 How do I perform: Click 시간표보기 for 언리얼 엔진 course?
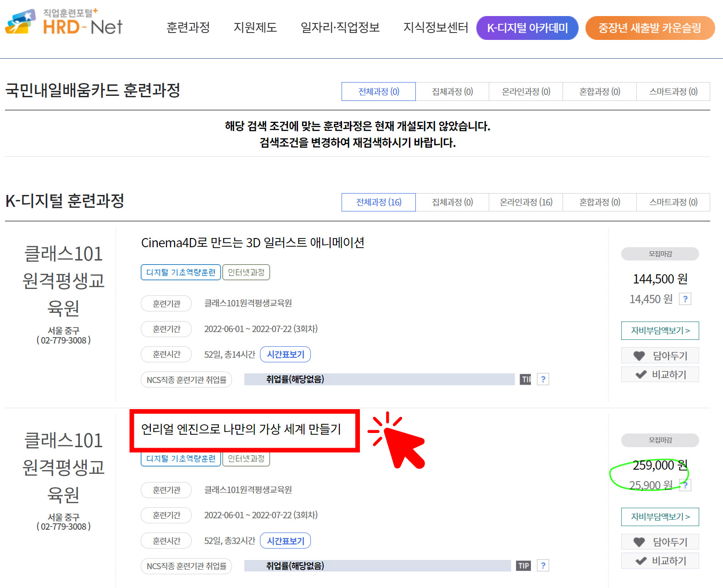286,541
